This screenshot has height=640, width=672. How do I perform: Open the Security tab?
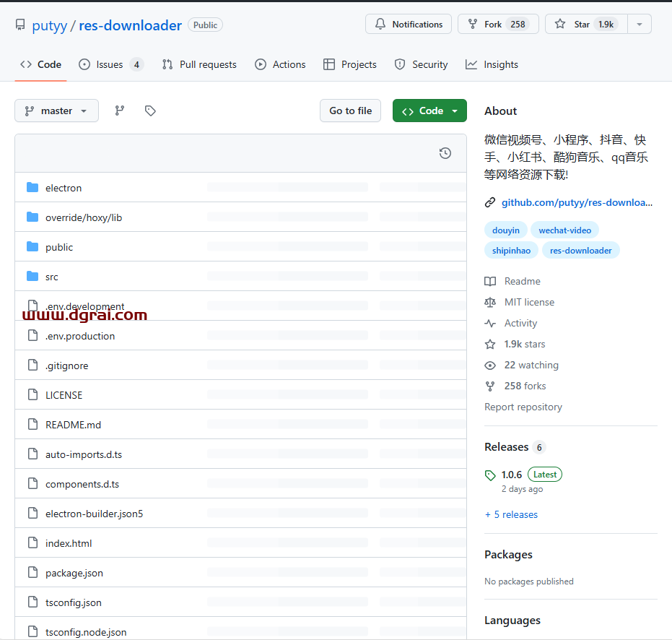422,64
